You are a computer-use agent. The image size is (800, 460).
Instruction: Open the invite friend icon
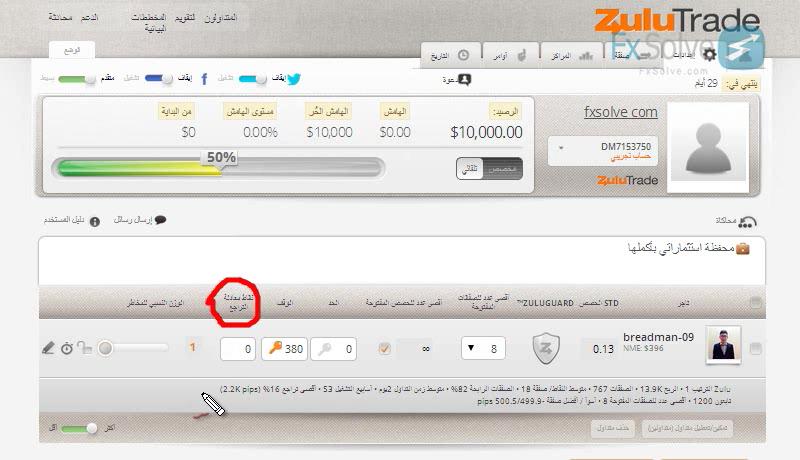(x=464, y=80)
